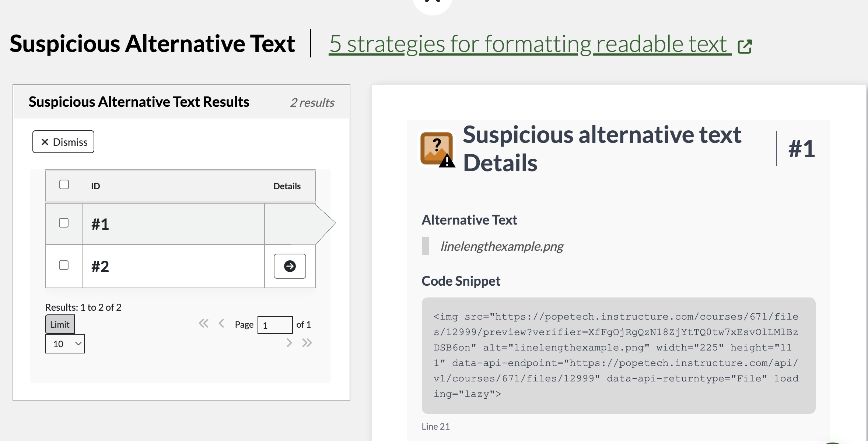Check the box for result #2

coord(64,265)
